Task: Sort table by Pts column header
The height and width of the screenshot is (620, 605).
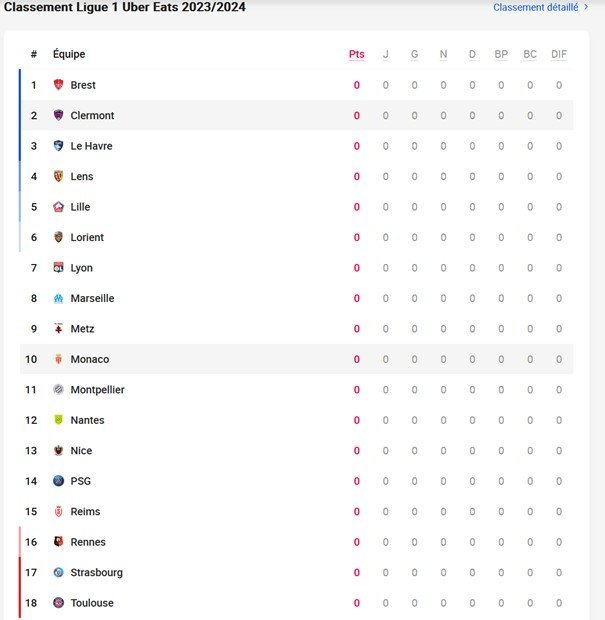Action: point(357,54)
